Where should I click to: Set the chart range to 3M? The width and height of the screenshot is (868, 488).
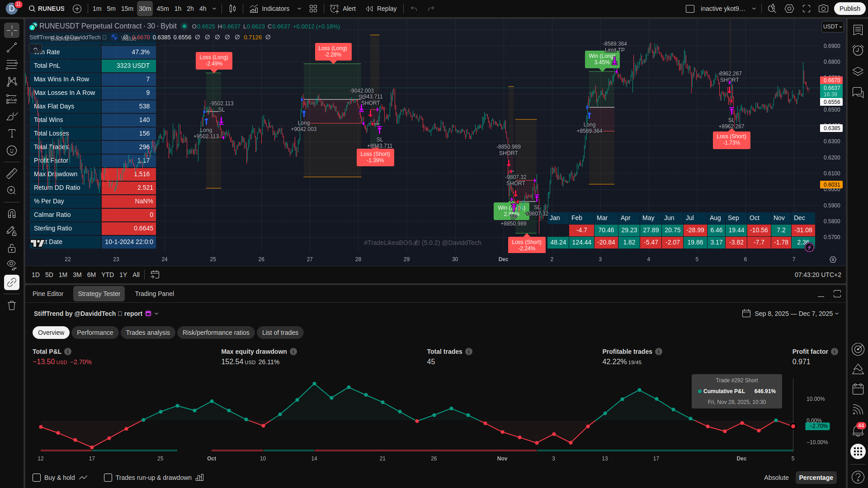click(x=77, y=275)
